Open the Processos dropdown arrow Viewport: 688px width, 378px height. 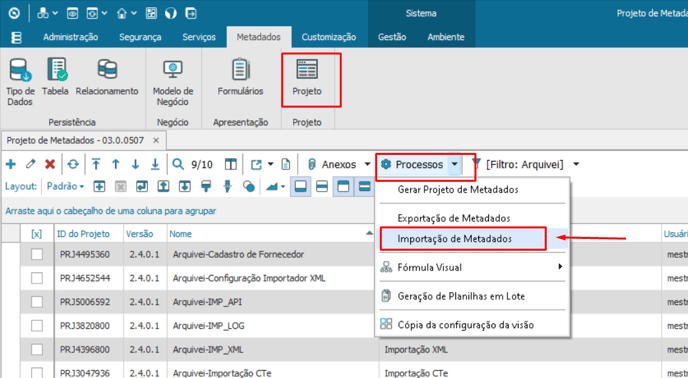tap(455, 165)
